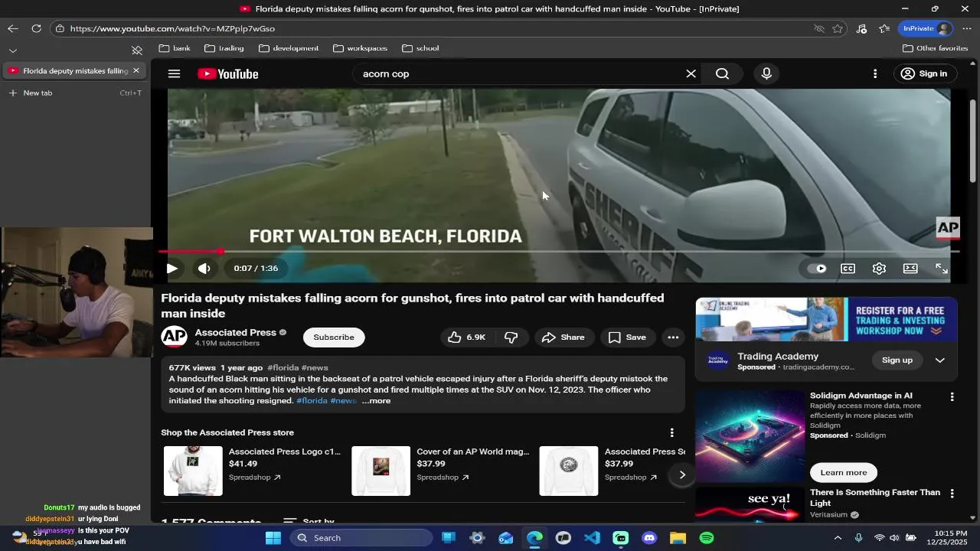Open the Veritasium video options menu
Viewport: 980px width, 551px height.
coord(952,494)
